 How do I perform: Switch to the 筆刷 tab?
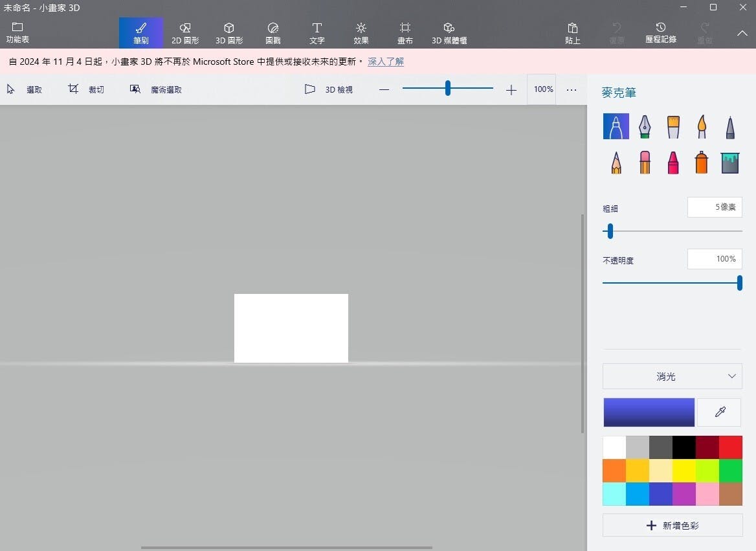(x=141, y=33)
